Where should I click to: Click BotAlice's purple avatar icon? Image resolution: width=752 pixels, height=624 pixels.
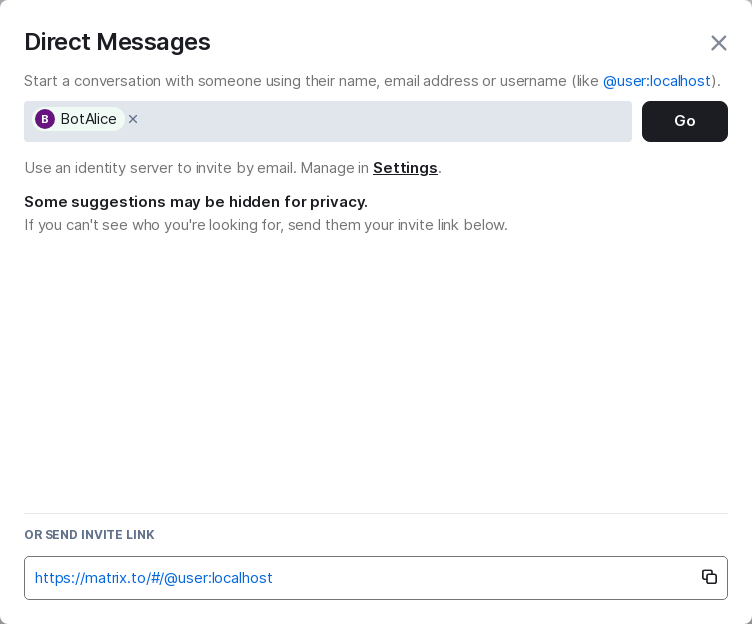(x=45, y=119)
